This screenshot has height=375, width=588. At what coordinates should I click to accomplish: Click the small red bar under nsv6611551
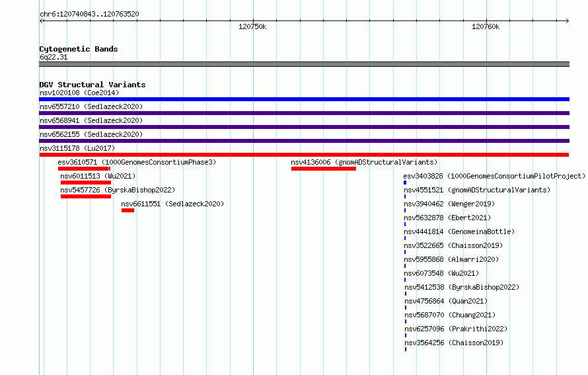(x=128, y=210)
